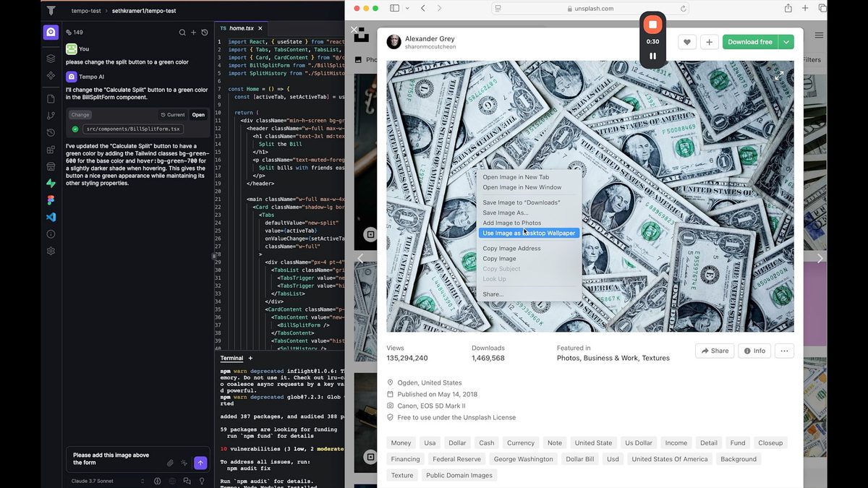Click the Change button in chat
868x488 pixels.
[80, 115]
